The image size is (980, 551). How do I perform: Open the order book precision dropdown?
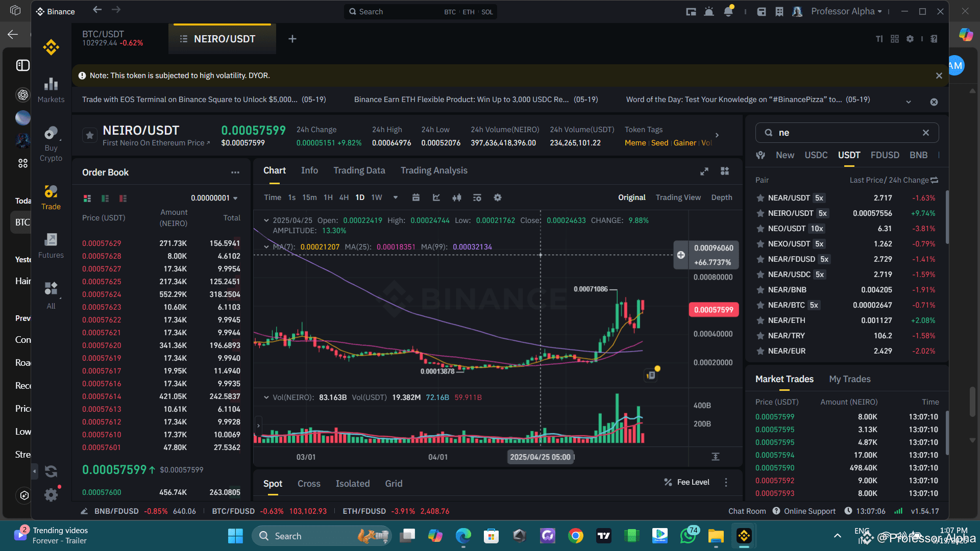[x=214, y=198]
